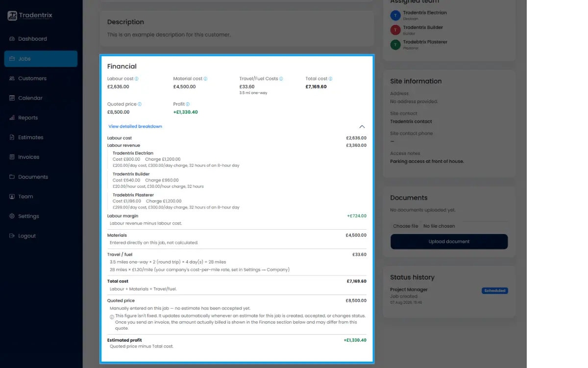Click info icon beside Profit
588x368 pixels.
point(188,104)
